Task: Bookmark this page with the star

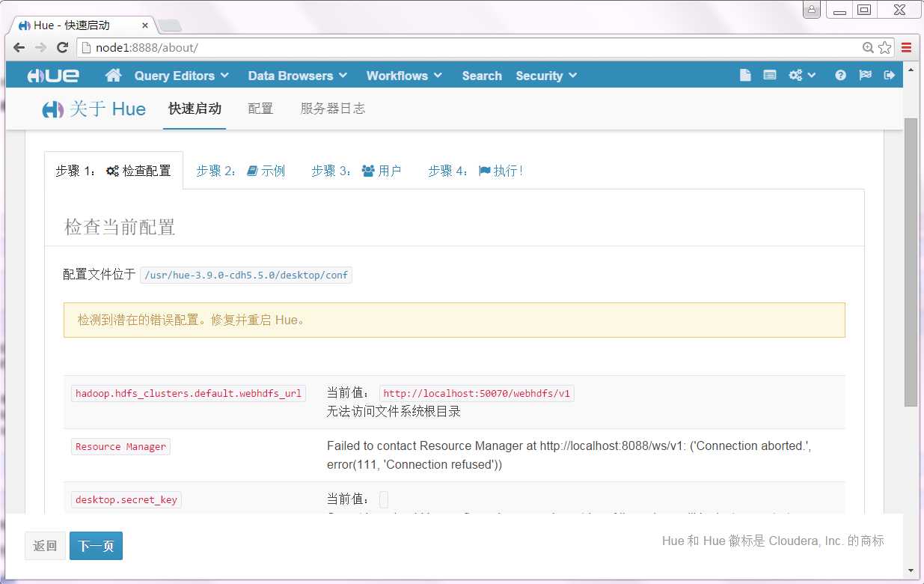Action: (885, 47)
